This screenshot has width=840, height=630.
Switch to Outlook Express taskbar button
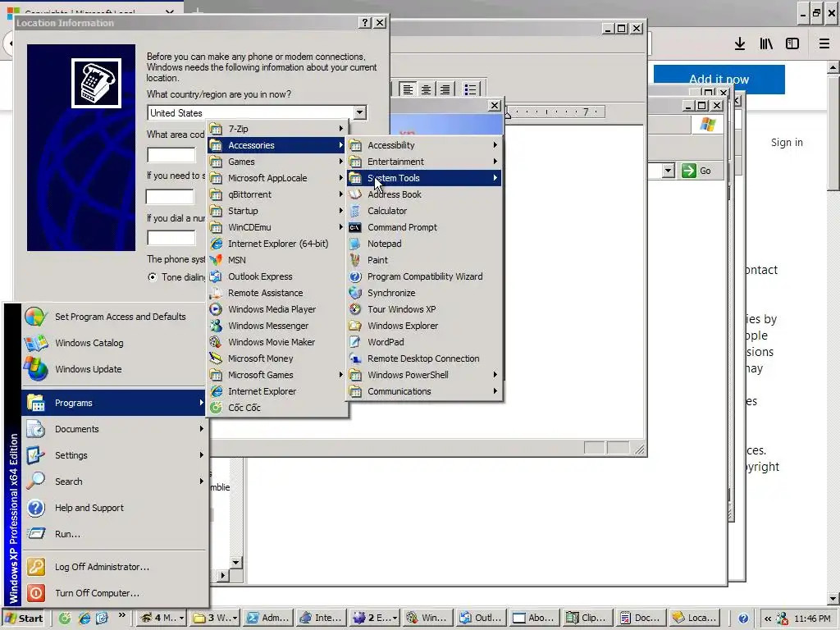pos(481,619)
